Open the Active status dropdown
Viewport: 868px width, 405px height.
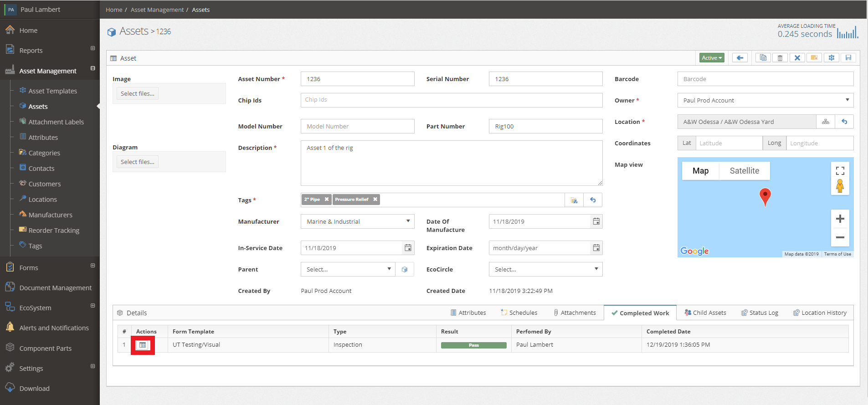tap(712, 58)
